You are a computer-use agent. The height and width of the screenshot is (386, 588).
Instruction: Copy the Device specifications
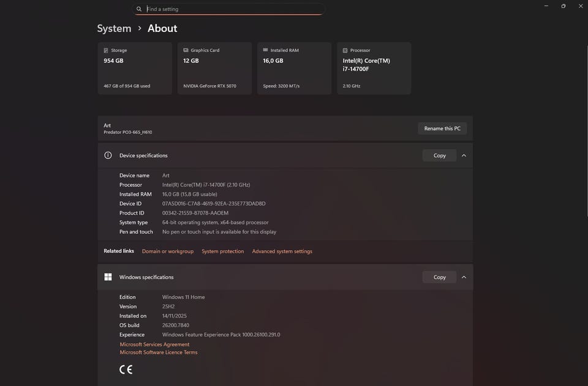tap(439, 155)
